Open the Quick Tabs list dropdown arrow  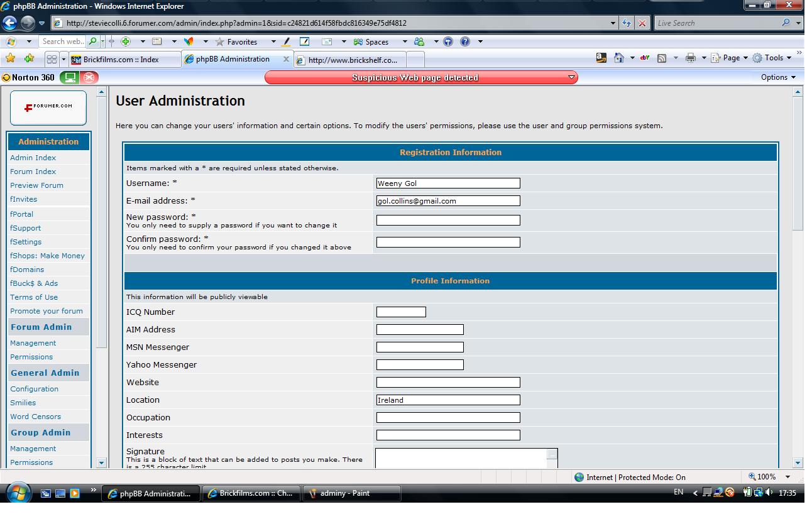[63, 59]
